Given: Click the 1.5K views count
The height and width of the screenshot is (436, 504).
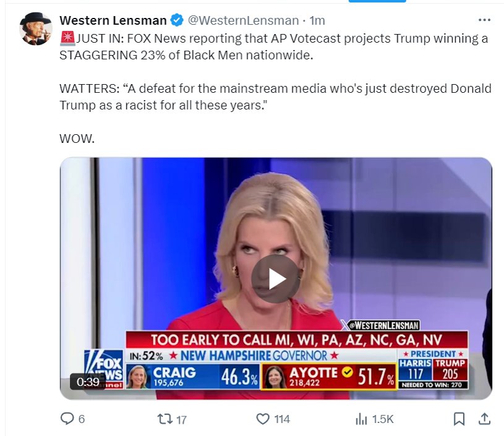Looking at the screenshot, I should point(383,419).
